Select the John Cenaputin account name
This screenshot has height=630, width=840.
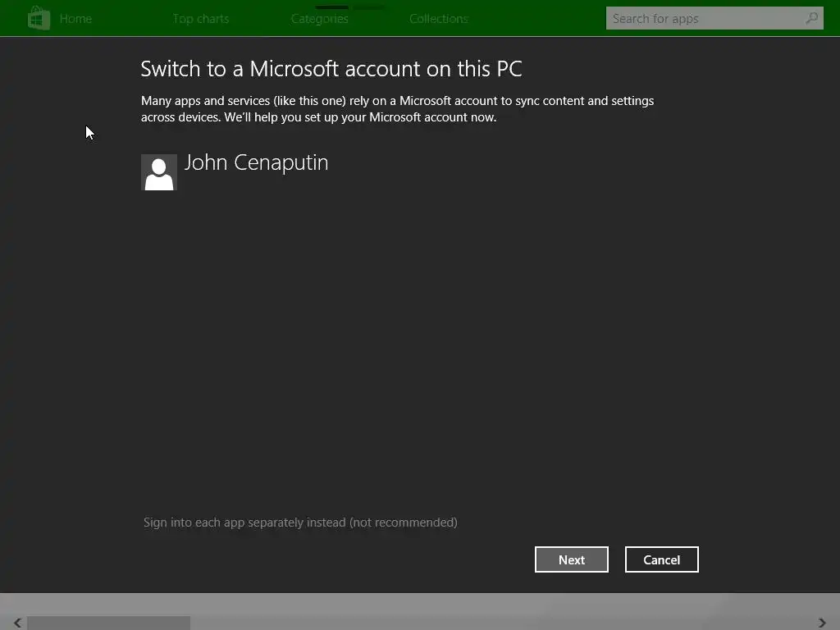tap(256, 162)
